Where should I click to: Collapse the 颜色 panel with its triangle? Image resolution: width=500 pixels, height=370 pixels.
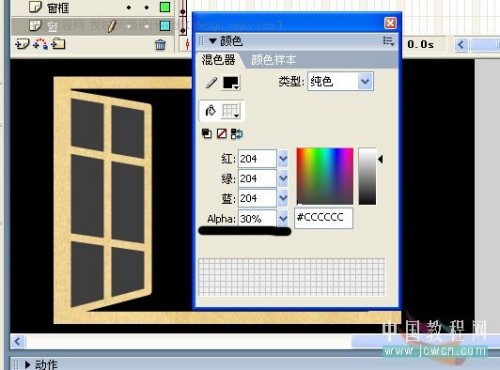tap(213, 41)
